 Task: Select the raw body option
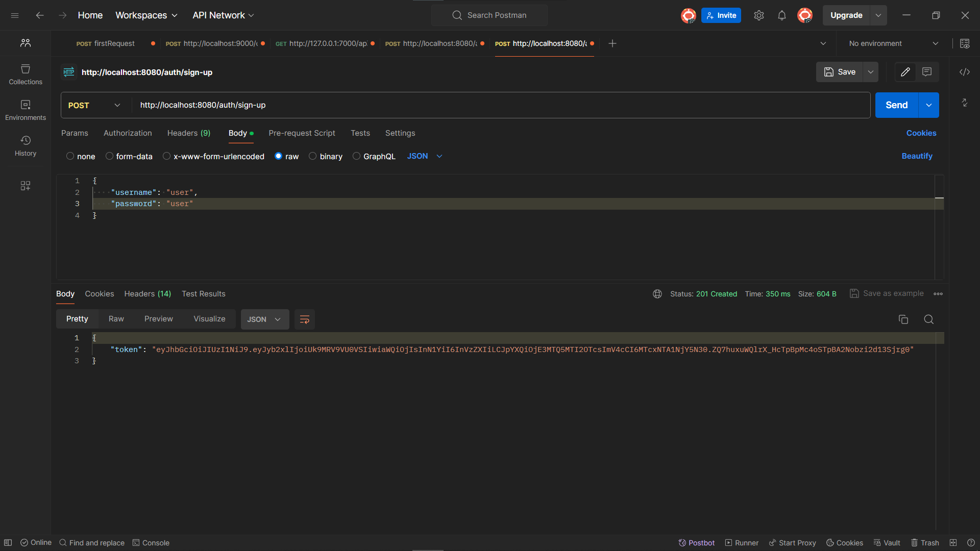coord(286,156)
